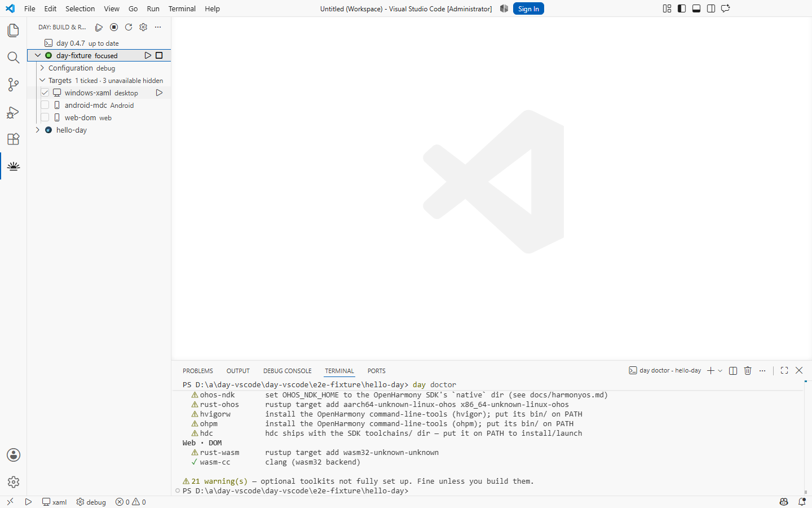Switch to the PROBLEMS tab
This screenshot has width=812, height=508.
click(x=198, y=371)
